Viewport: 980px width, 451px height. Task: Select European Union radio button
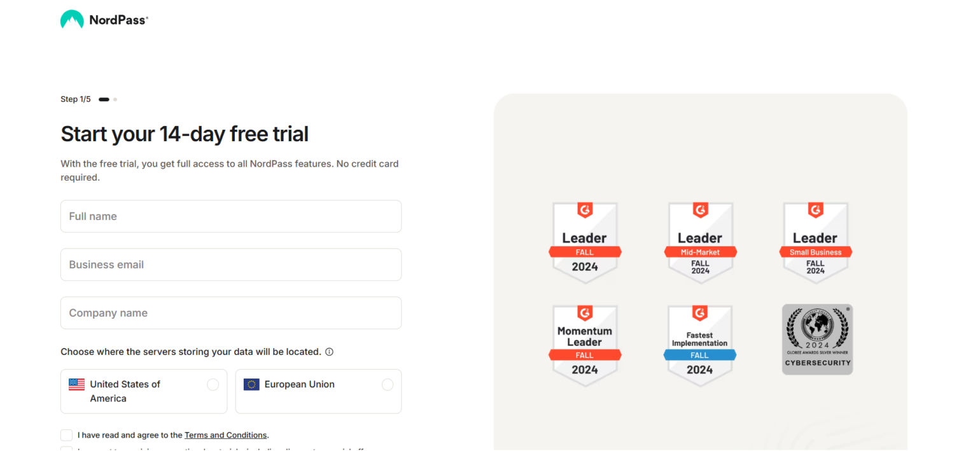(x=388, y=384)
